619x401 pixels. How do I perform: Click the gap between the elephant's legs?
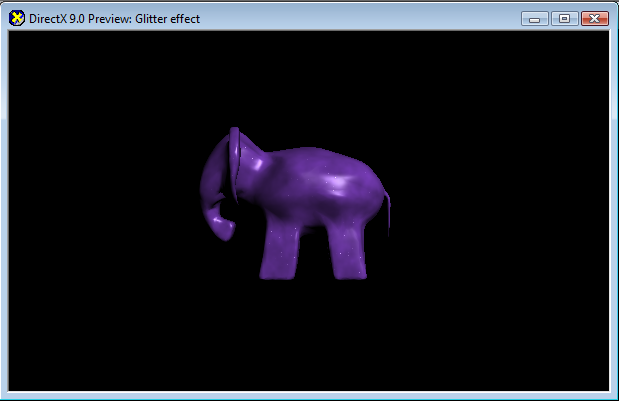(312, 258)
